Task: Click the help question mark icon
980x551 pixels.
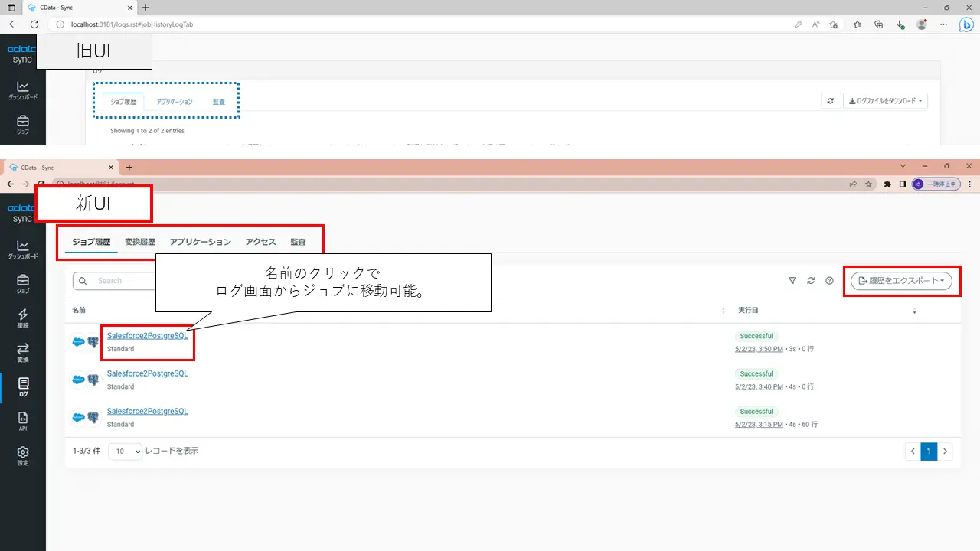Action: coord(829,281)
